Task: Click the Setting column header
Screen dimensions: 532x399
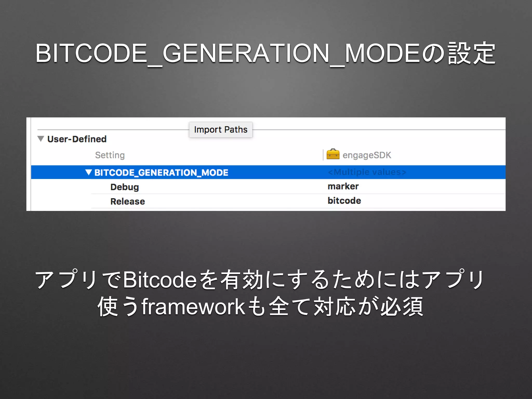Action: (110, 155)
